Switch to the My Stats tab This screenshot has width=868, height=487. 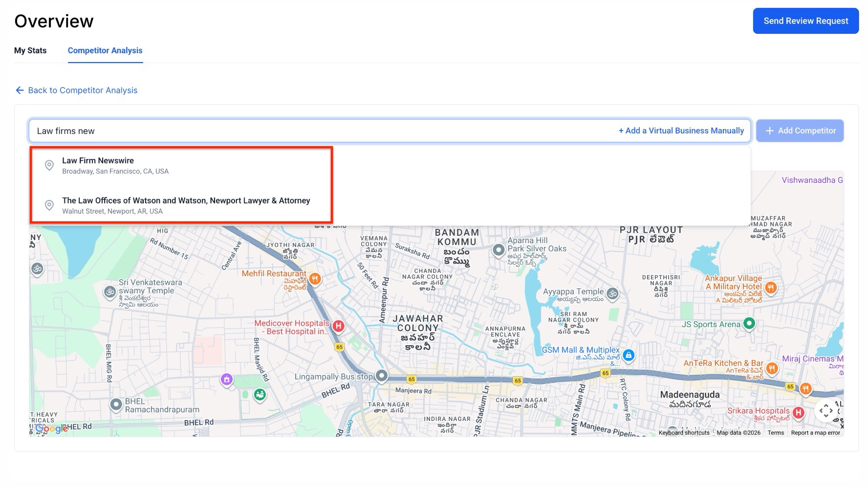pos(30,50)
